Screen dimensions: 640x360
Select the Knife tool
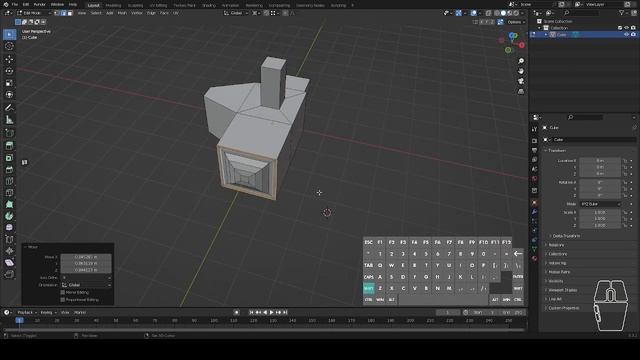click(9, 193)
